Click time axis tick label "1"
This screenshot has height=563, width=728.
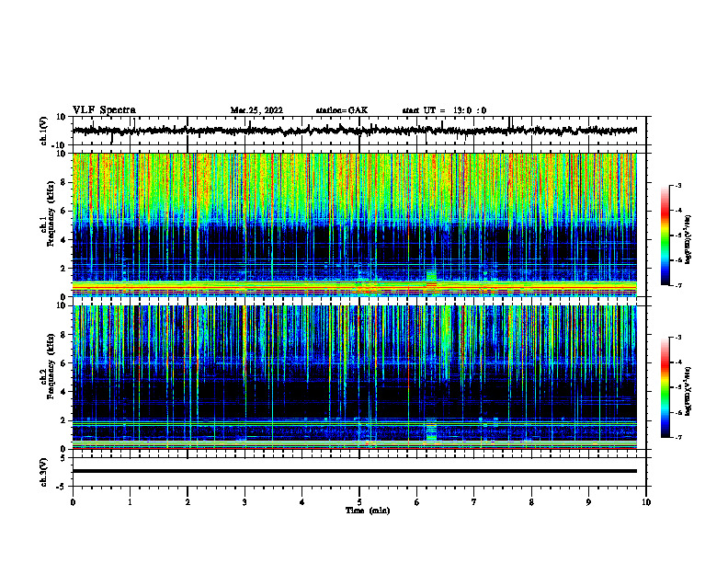coord(130,502)
